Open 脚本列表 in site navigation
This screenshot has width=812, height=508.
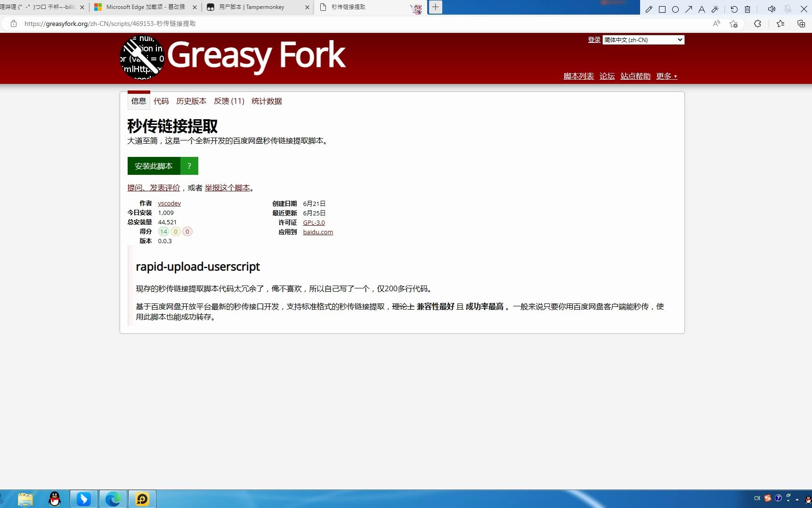[578, 76]
